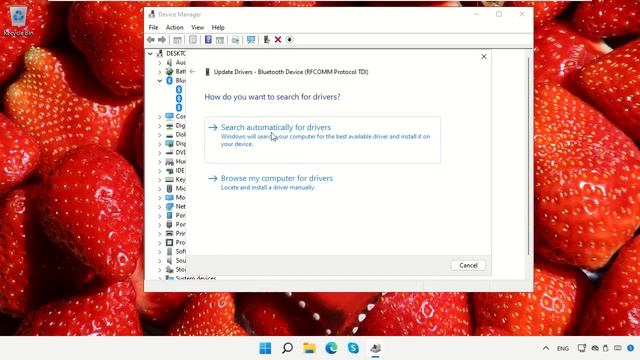Select the Keyboards category icon

[169, 179]
